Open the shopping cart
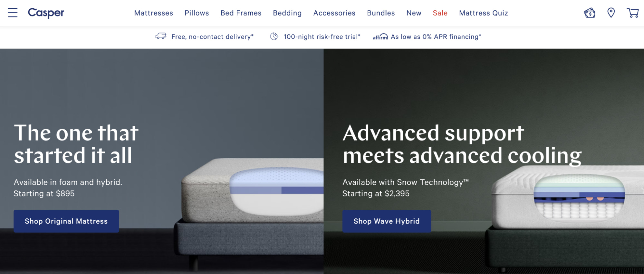This screenshot has width=644, height=274. click(x=633, y=13)
